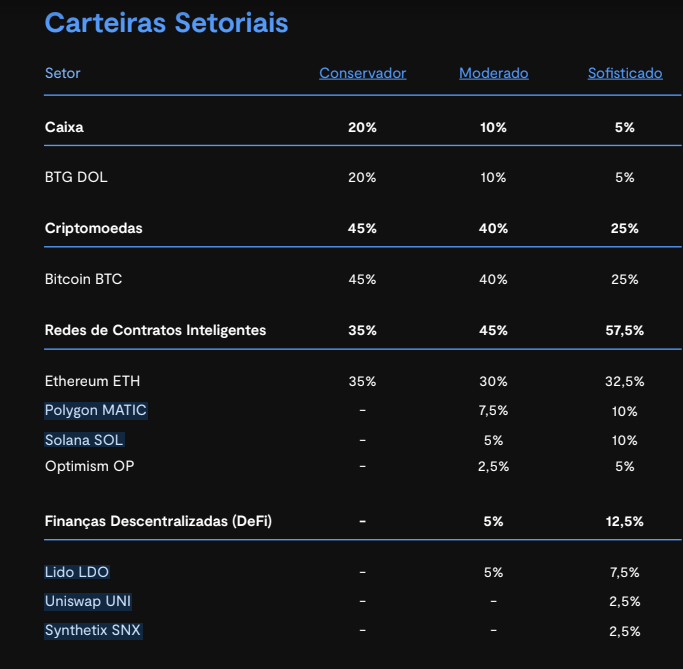Select the Criptomoedas category label
Screen dimensions: 683x669
coord(94,228)
